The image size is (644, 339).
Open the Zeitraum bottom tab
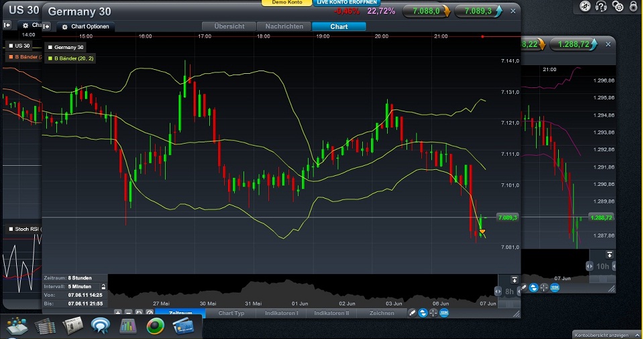pos(180,313)
